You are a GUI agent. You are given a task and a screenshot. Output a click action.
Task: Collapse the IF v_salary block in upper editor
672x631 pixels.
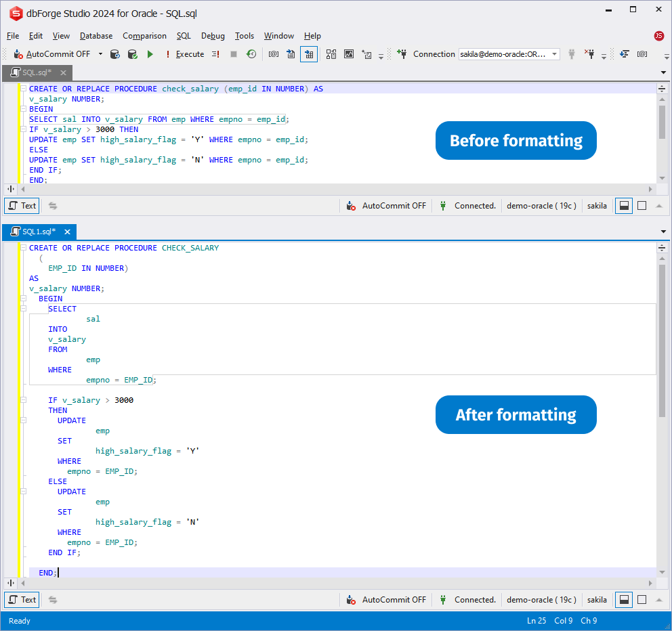click(24, 129)
